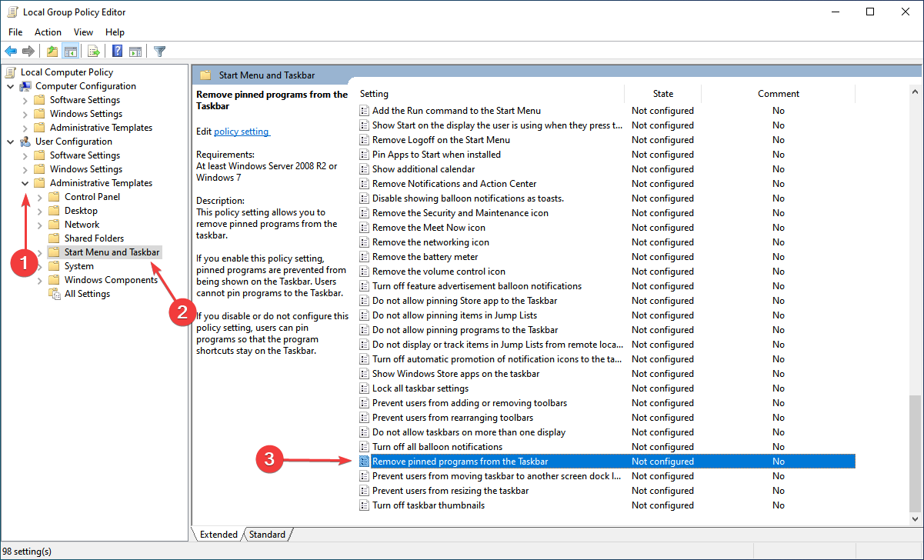Click policy icon beside 'Show additional calendar'
The width and height of the screenshot is (924, 560).
tap(365, 169)
